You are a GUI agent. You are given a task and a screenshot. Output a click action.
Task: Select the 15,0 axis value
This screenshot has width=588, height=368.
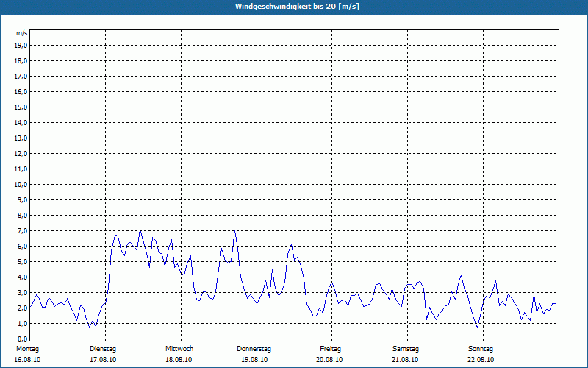(x=21, y=107)
